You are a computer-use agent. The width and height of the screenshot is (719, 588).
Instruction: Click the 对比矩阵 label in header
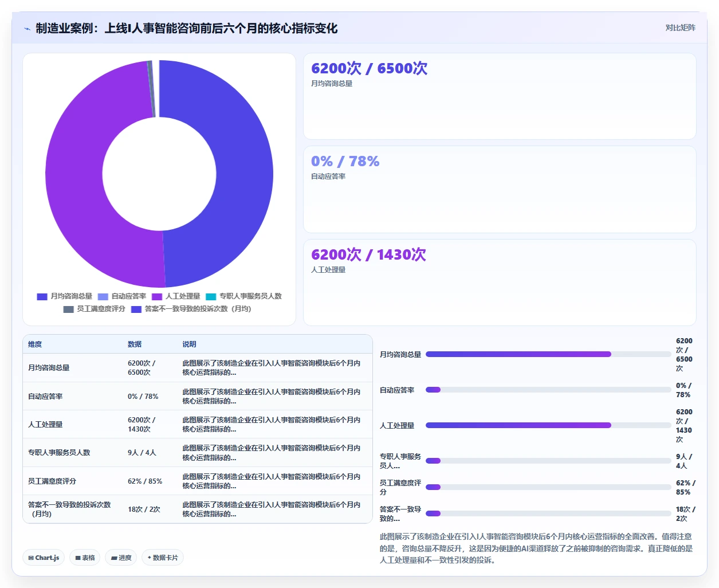pos(680,28)
